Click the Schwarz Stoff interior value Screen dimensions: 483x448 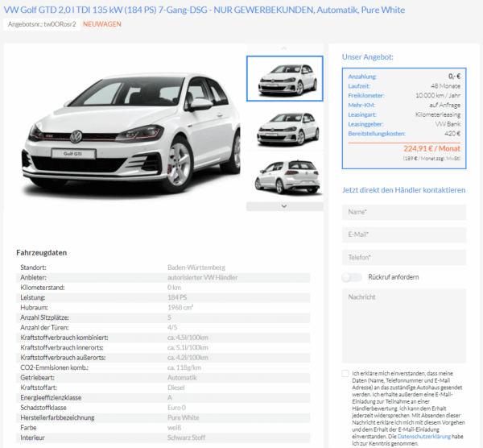(x=186, y=438)
